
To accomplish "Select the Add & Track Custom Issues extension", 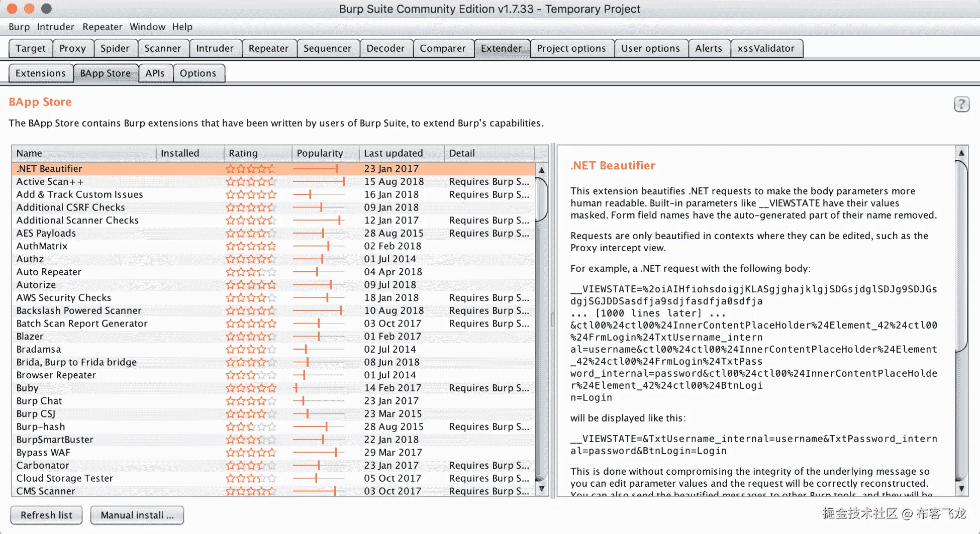I will (273, 194).
